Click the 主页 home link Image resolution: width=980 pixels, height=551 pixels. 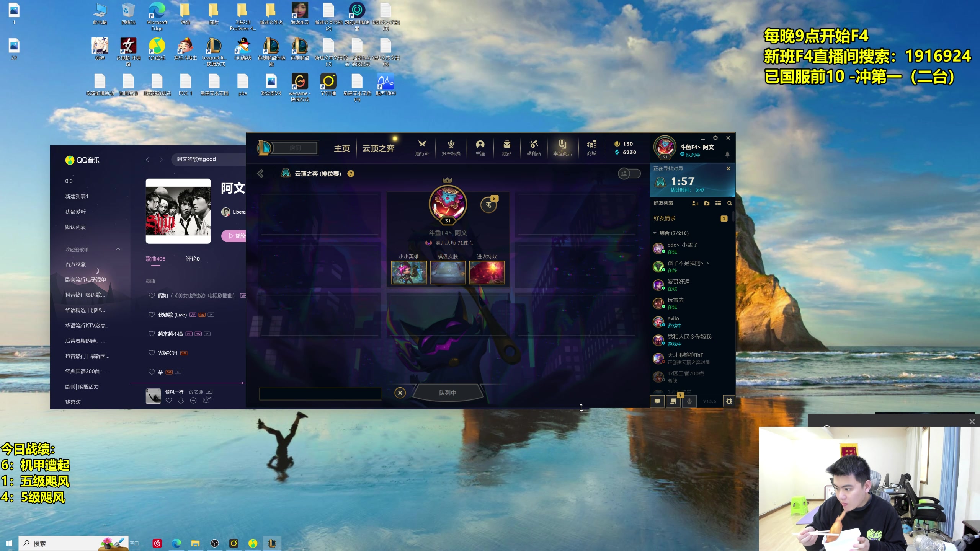coord(341,148)
